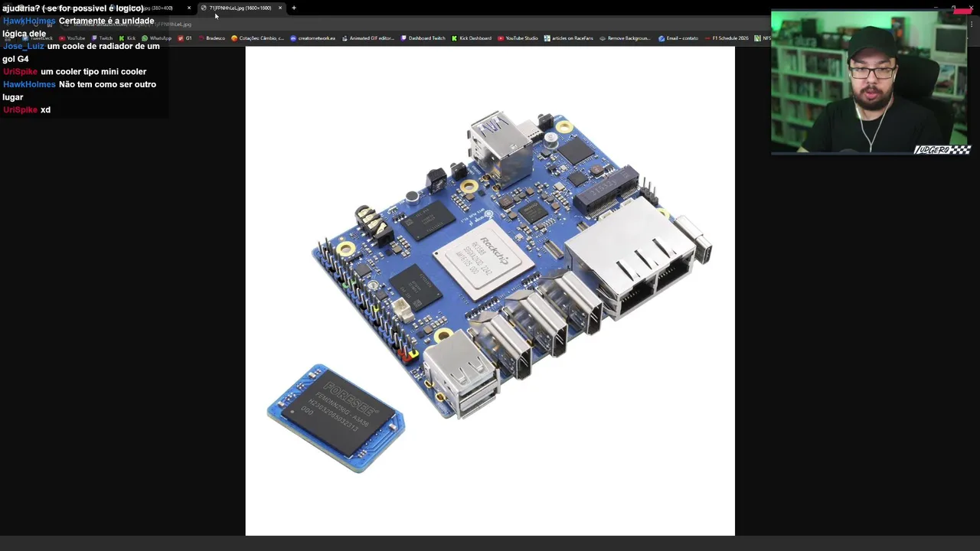Open the Kick bookmark
Screen dimensions: 980x551
point(127,38)
